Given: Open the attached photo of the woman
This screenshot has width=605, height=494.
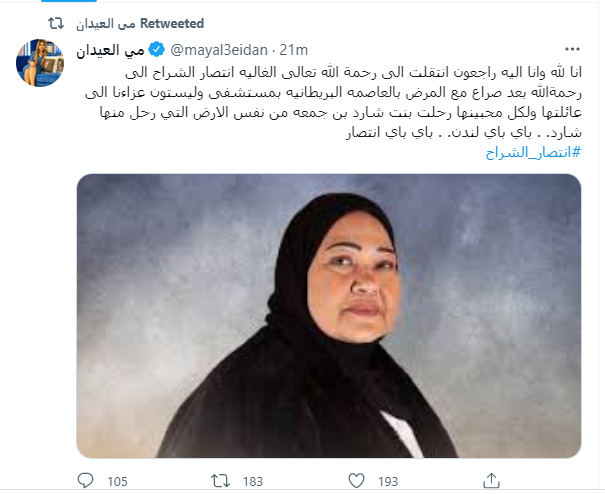Looking at the screenshot, I should 329,316.
